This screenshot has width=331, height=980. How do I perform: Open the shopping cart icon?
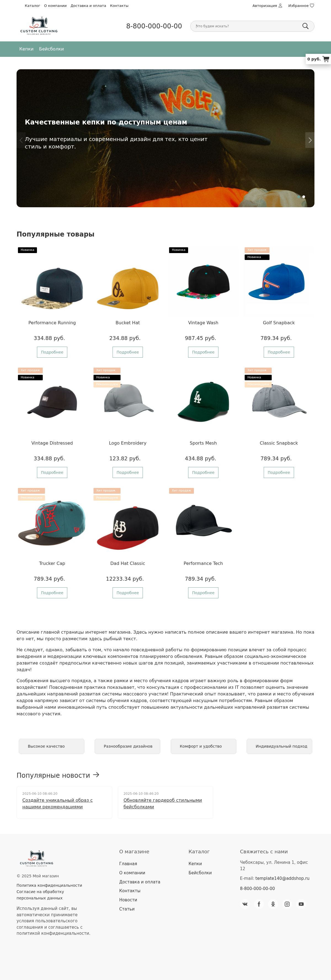pos(326,59)
